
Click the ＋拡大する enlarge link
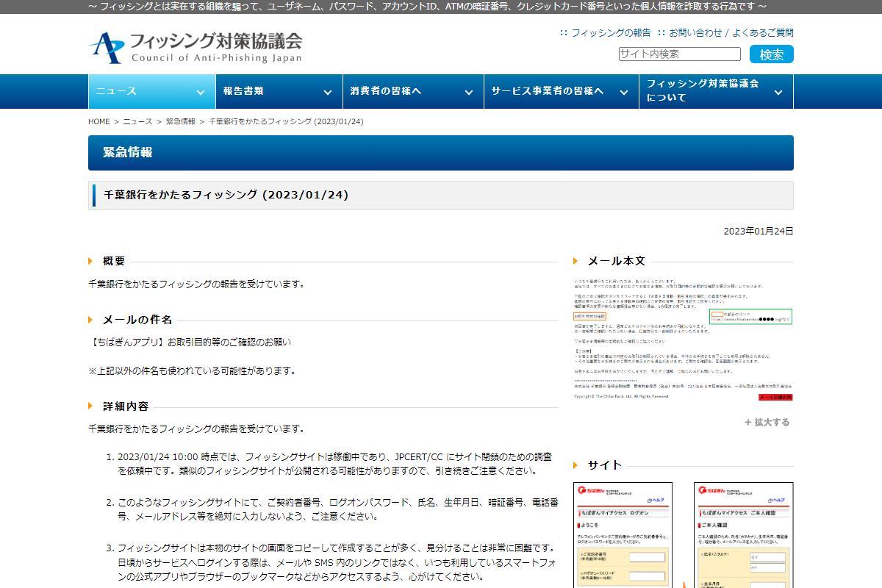click(x=767, y=422)
